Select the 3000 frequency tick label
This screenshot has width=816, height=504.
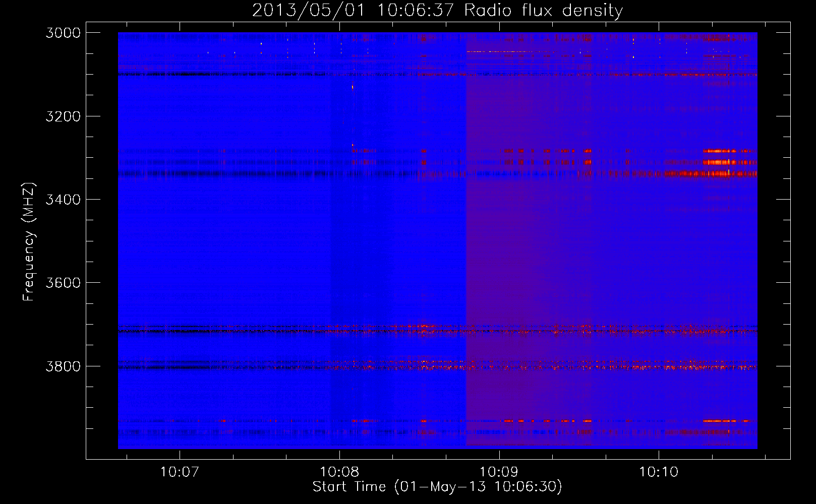click(63, 33)
